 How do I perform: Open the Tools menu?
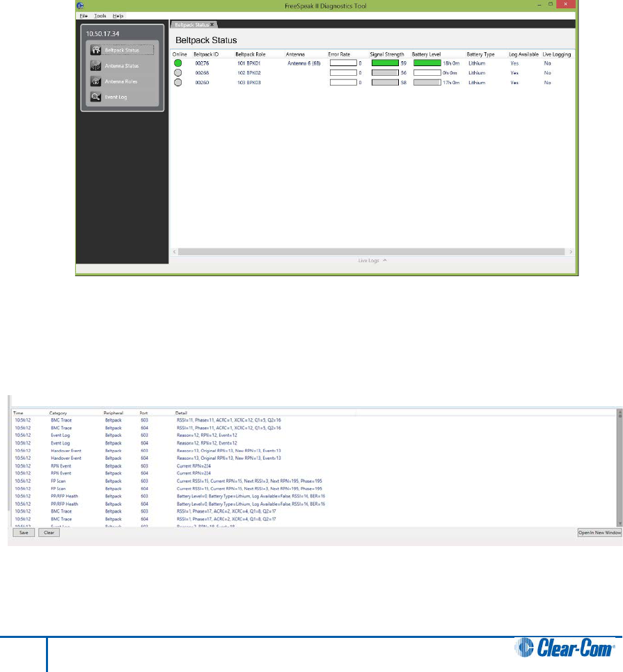100,16
